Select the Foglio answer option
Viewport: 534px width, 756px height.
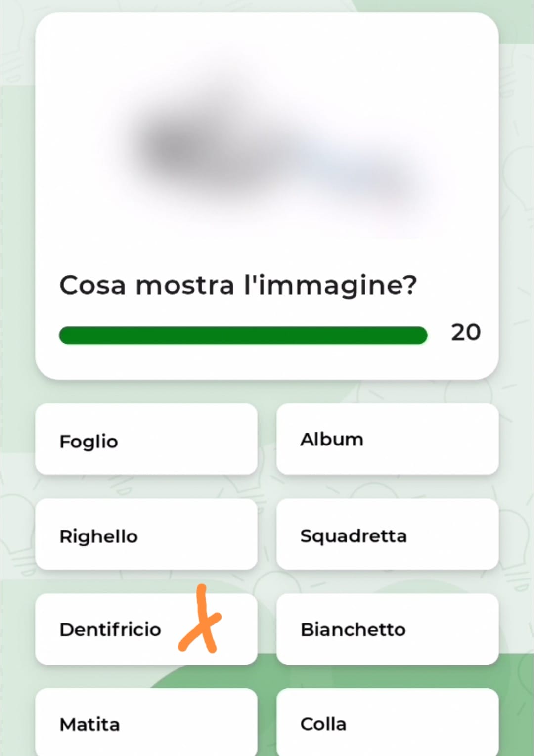click(146, 440)
